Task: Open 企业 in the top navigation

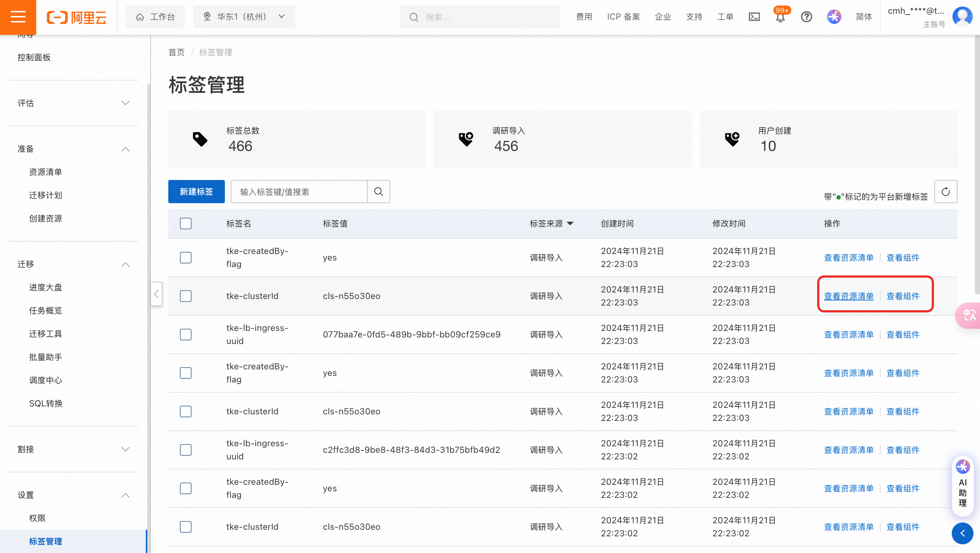Action: (663, 17)
